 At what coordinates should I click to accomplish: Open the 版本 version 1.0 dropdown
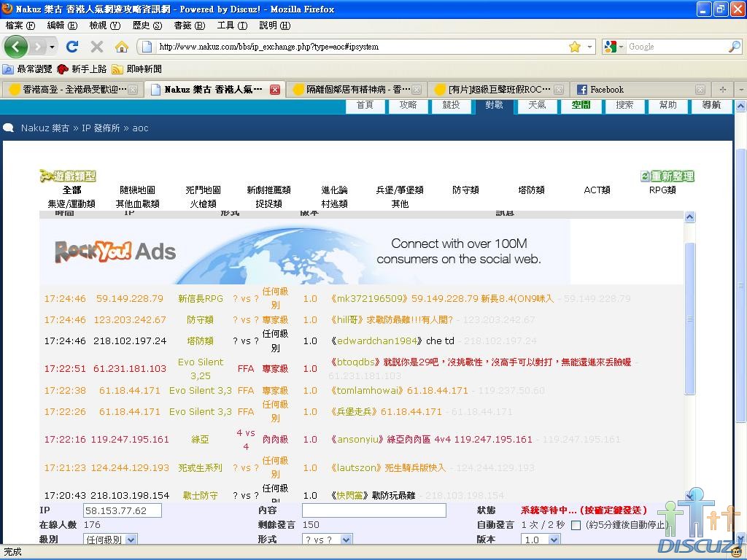(x=554, y=540)
